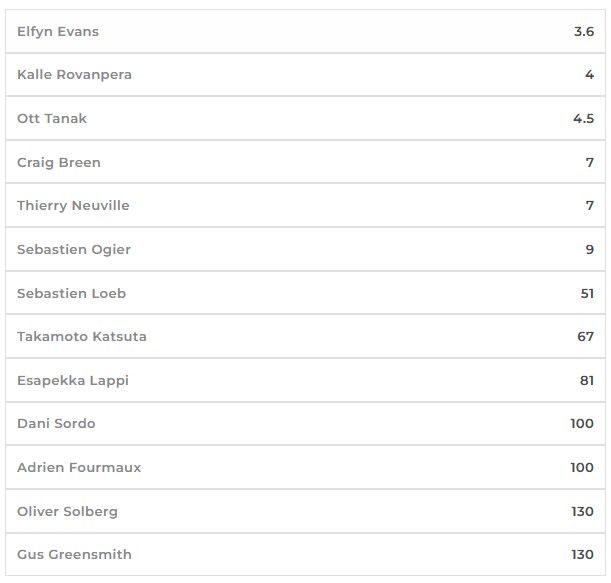This screenshot has width=611, height=583.
Task: Click the Esapekka Lappi name
Action: pos(73,380)
